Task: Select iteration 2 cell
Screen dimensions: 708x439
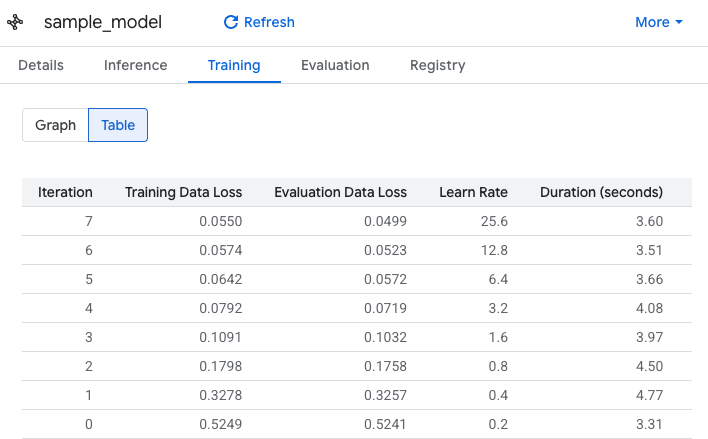Action: (x=89, y=366)
